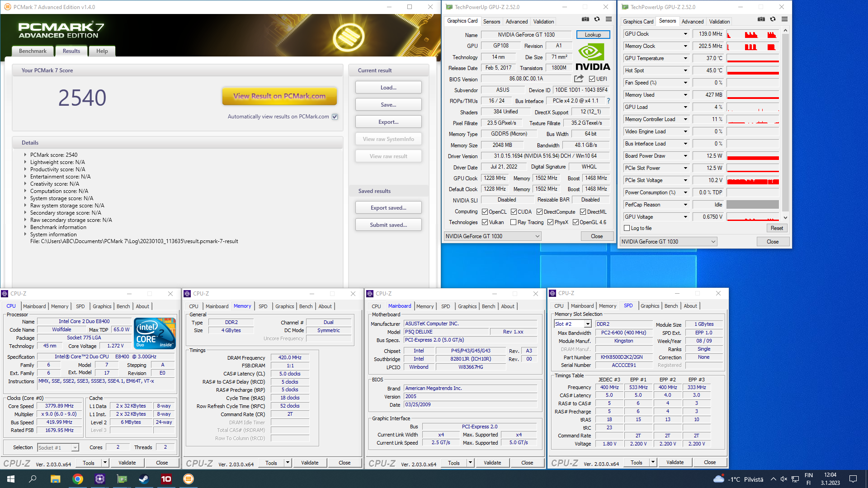Uncheck Automatically view results on PCMark.com
Screen dimensions: 868x488
(335, 117)
